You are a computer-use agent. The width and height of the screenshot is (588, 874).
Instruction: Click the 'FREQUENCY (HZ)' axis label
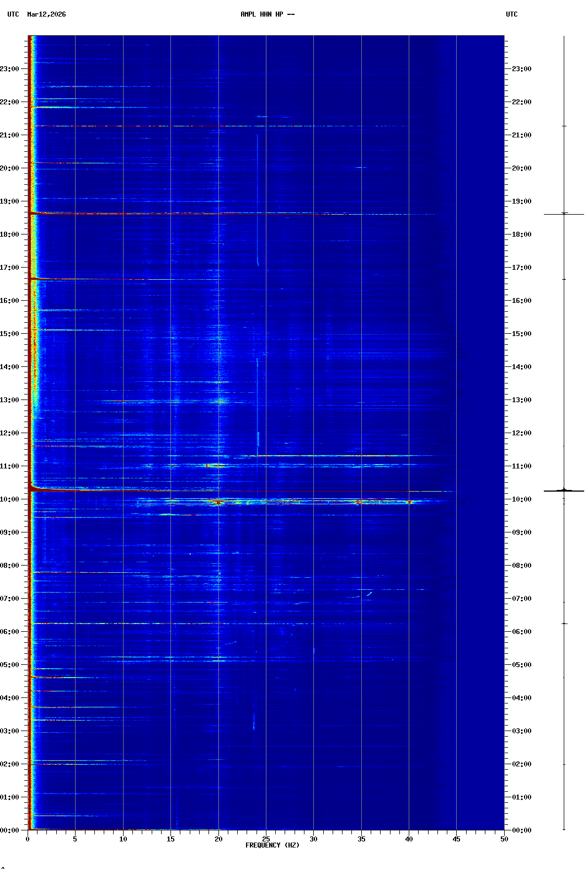272,845
